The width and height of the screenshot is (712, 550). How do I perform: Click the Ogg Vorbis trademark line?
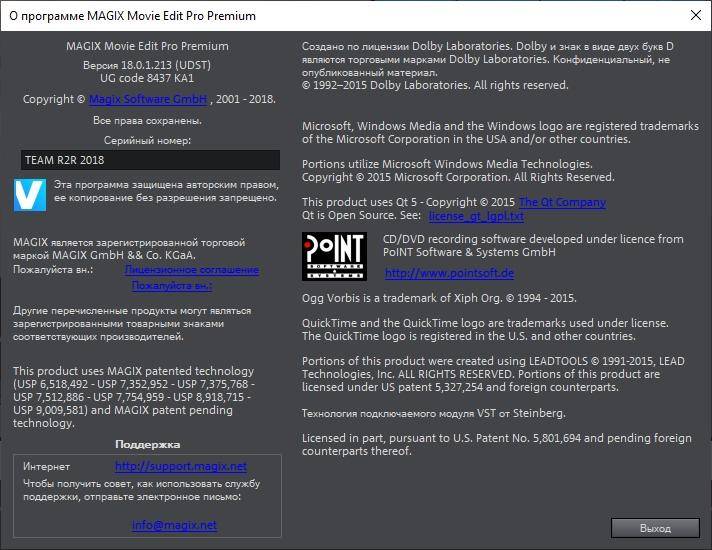[439, 298]
